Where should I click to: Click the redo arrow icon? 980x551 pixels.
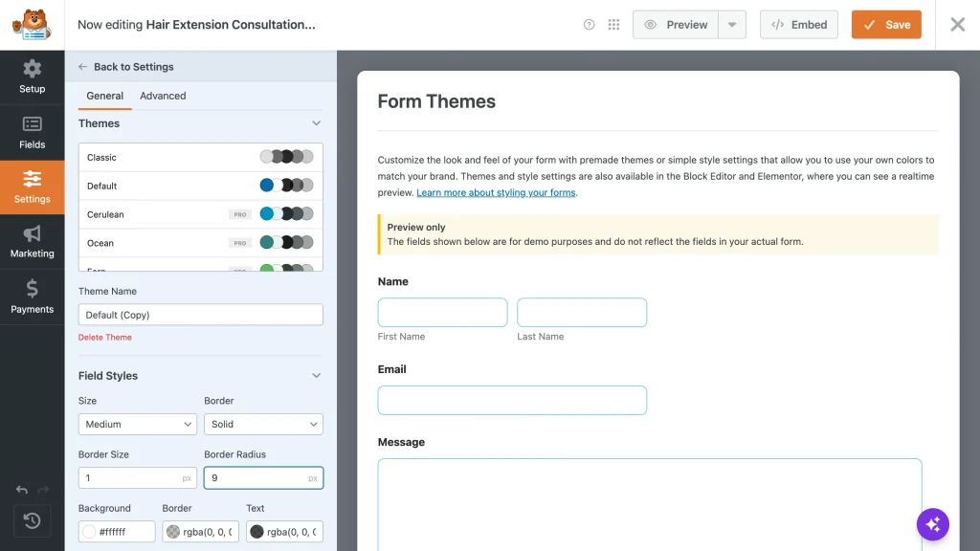coord(43,490)
